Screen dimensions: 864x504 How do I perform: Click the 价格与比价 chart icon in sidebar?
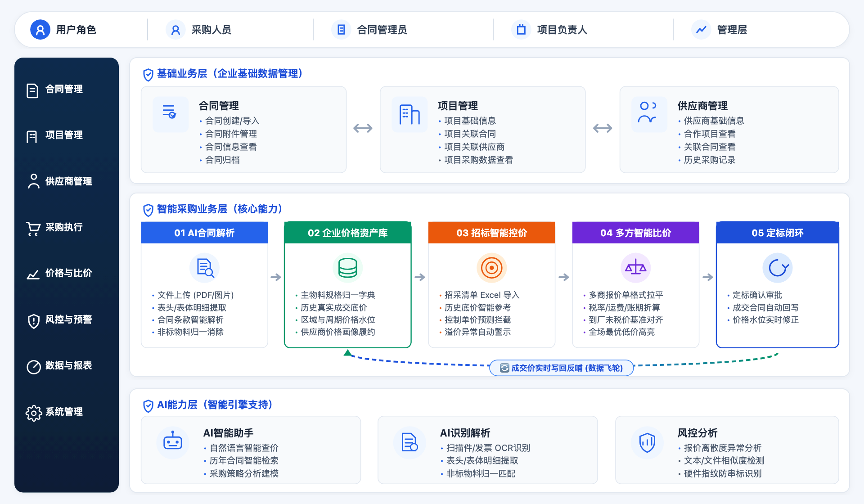[33, 274]
